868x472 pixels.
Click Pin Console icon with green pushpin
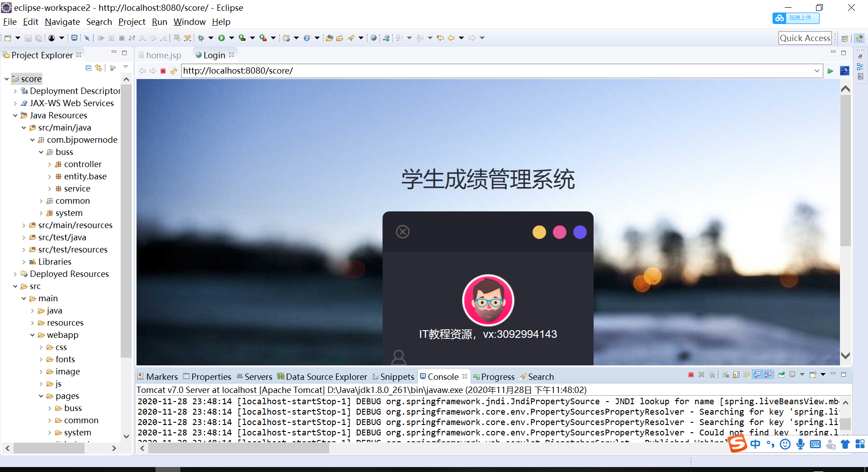coord(781,375)
